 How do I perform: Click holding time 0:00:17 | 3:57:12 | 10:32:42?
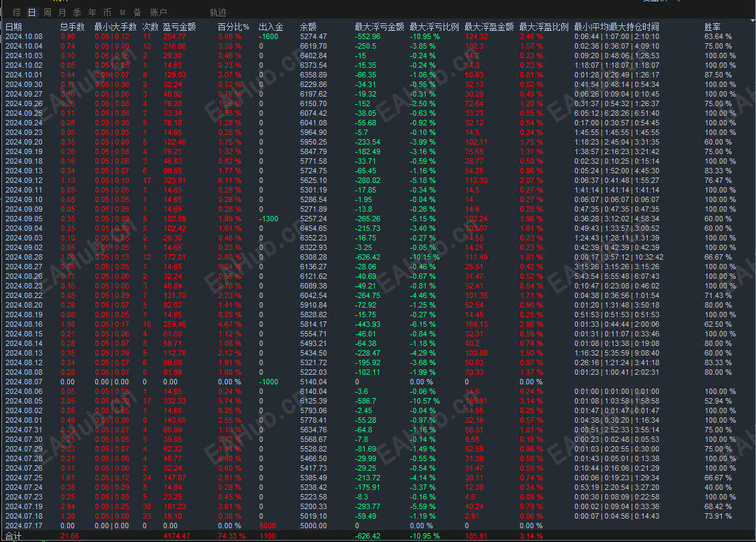pyautogui.click(x=619, y=258)
